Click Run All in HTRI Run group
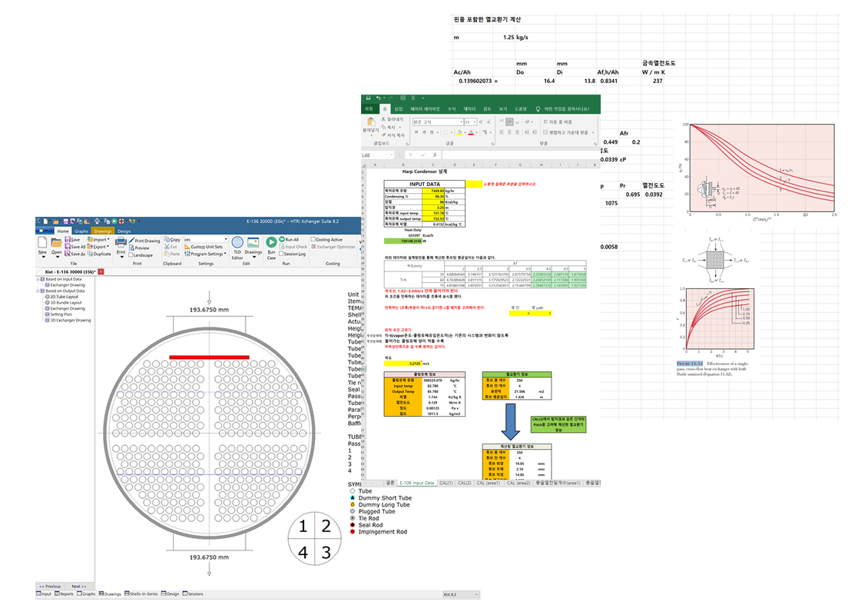The height and width of the screenshot is (615, 868). (289, 240)
